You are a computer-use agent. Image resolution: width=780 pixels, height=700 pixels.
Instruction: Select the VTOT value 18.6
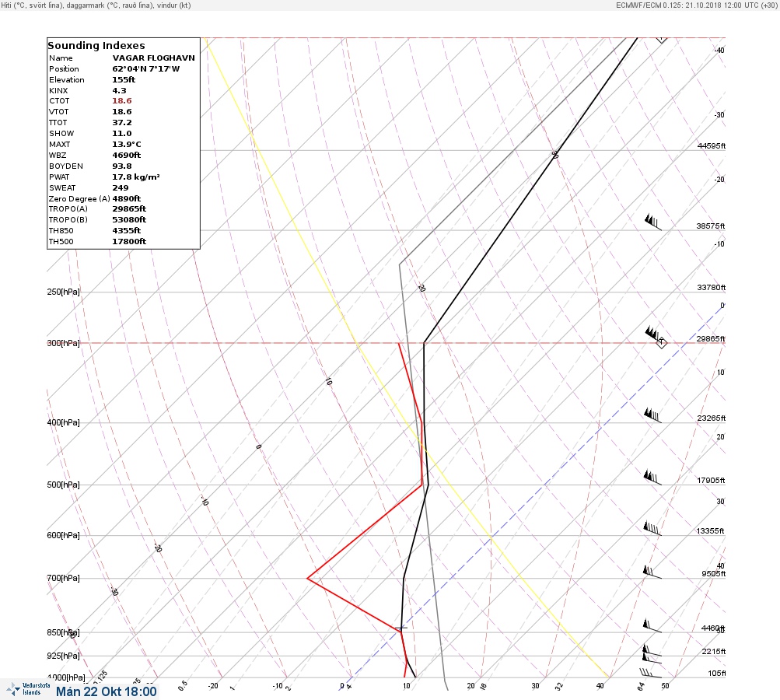pyautogui.click(x=122, y=111)
